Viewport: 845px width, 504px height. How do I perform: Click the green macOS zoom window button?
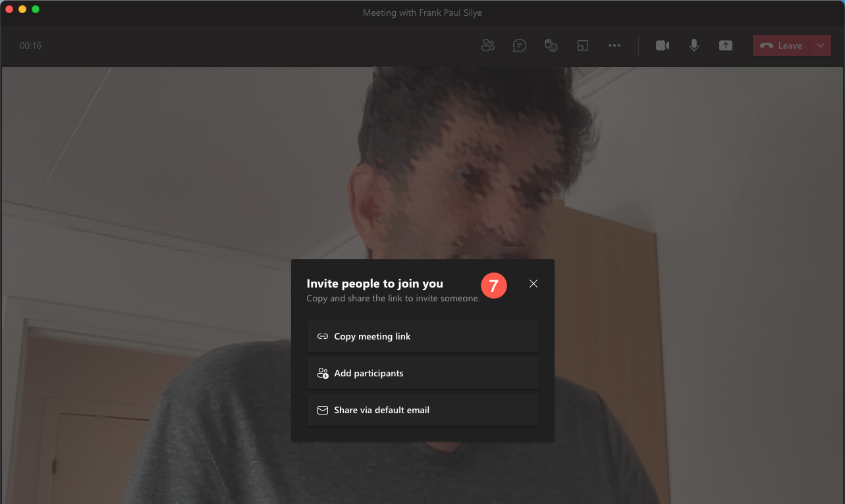36,9
